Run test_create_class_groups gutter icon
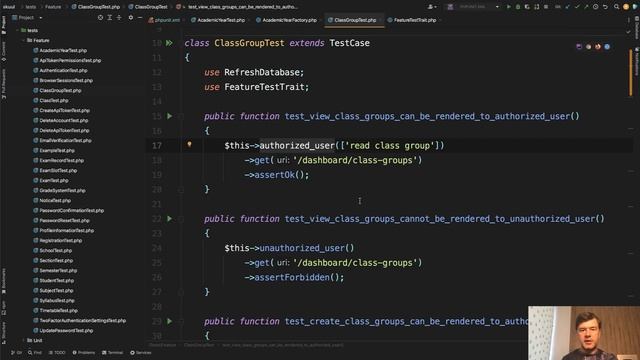The width and height of the screenshot is (640, 360). [169, 321]
